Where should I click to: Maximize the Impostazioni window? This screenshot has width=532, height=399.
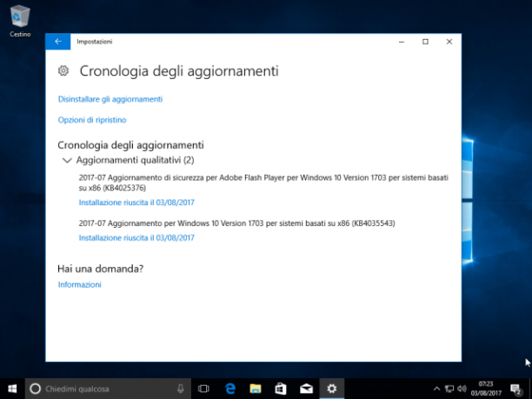[425, 42]
